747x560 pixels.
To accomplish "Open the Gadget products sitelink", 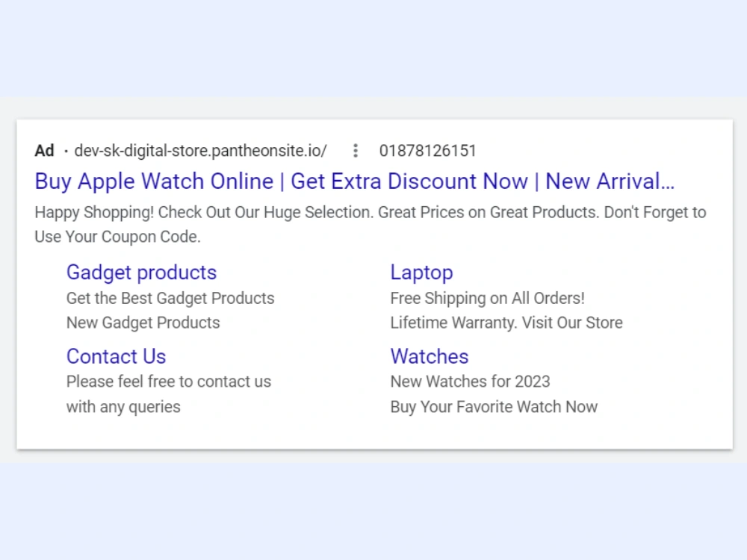I will point(141,273).
